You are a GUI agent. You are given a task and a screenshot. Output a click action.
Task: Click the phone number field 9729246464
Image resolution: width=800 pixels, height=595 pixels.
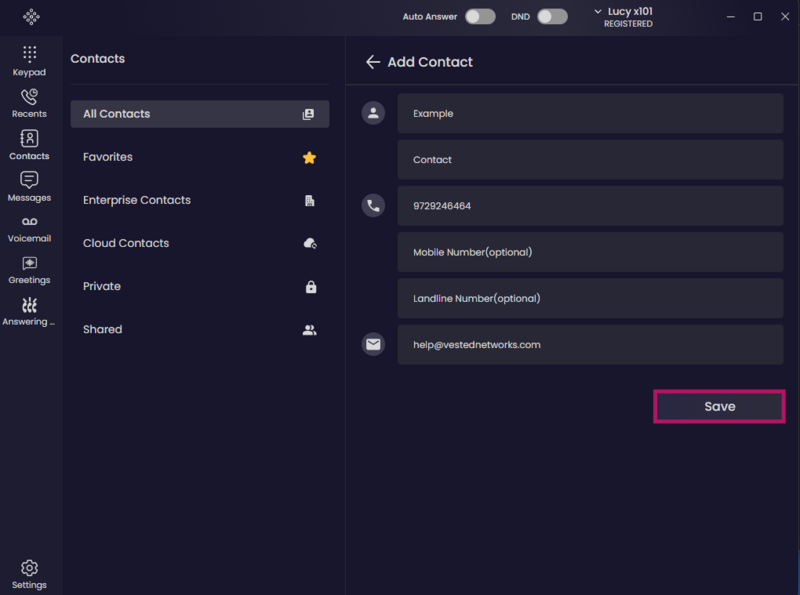[590, 206]
